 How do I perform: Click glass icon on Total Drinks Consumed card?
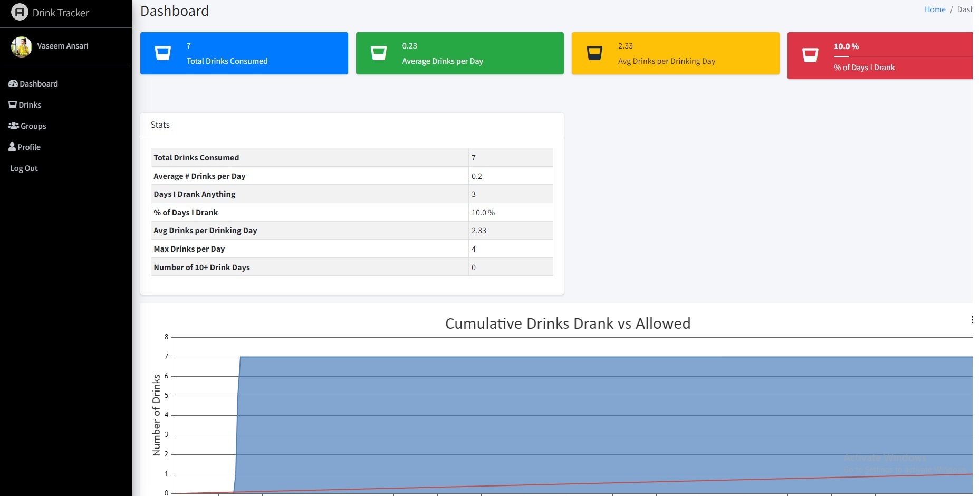pos(162,53)
